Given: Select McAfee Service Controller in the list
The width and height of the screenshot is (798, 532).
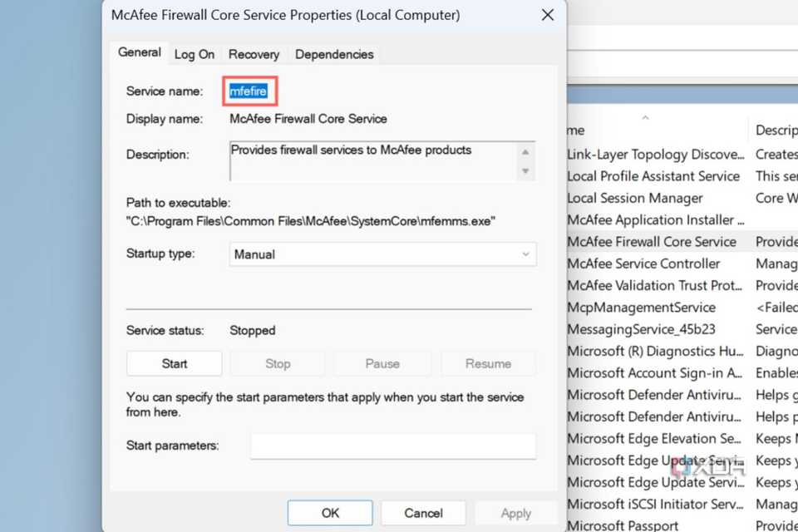Looking at the screenshot, I should pyautogui.click(x=644, y=264).
